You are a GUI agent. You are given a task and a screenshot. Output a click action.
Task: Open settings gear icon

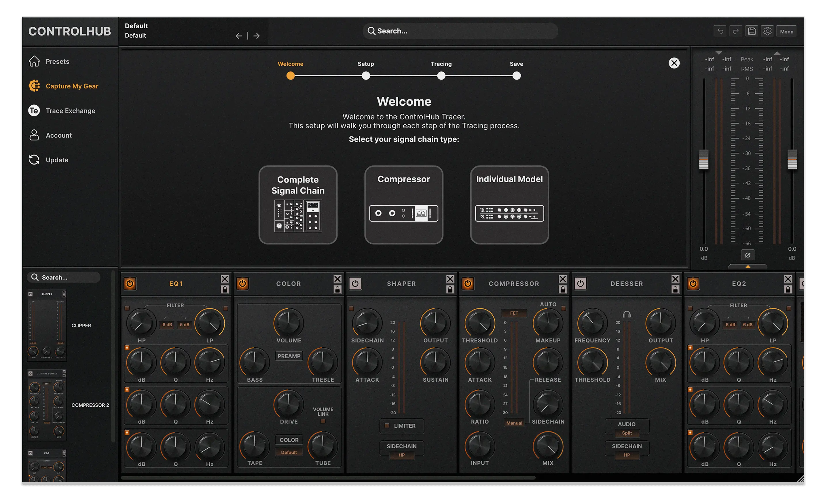[767, 31]
